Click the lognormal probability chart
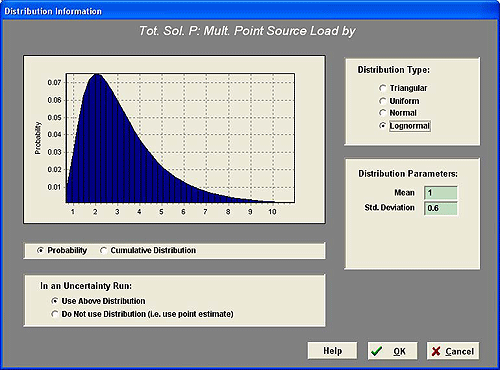 [x=174, y=139]
